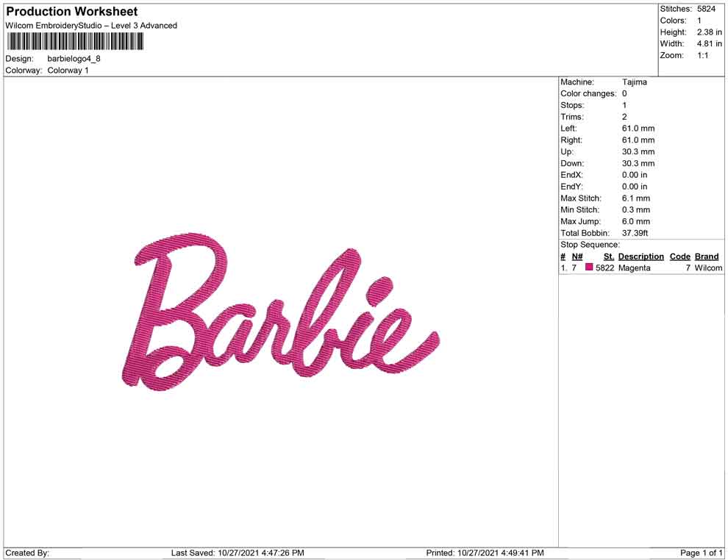This screenshot has height=560, width=728.
Task: Select the stitch count 5822 in stop sequence
Action: 605,268
